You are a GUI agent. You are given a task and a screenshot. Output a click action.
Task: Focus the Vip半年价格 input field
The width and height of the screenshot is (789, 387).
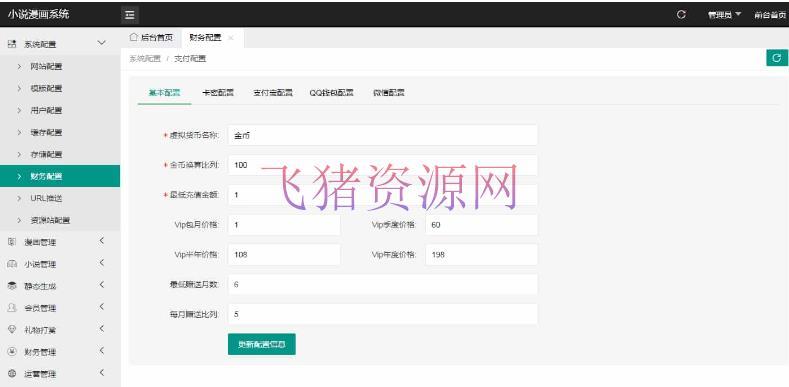(284, 255)
